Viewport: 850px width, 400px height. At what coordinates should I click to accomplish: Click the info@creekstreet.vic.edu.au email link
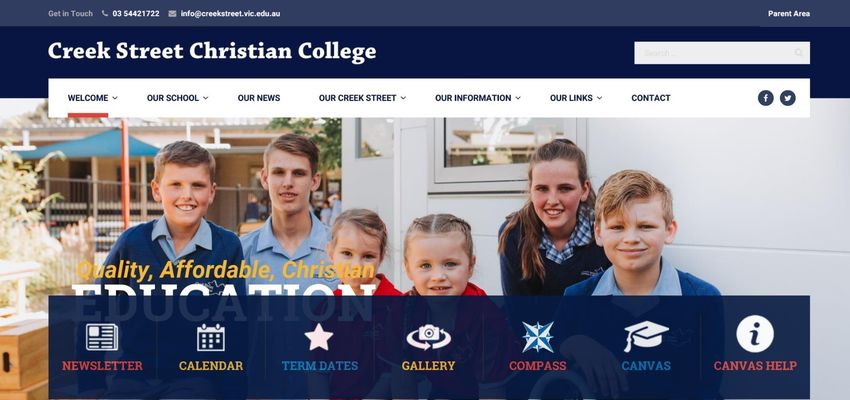pos(230,14)
